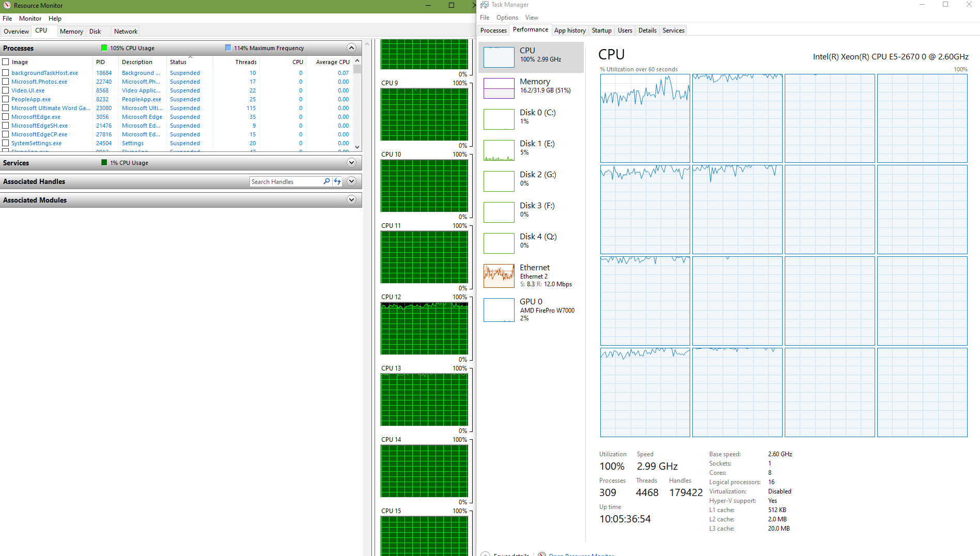Open the GPU 0 AMD FirePro entry

click(531, 310)
